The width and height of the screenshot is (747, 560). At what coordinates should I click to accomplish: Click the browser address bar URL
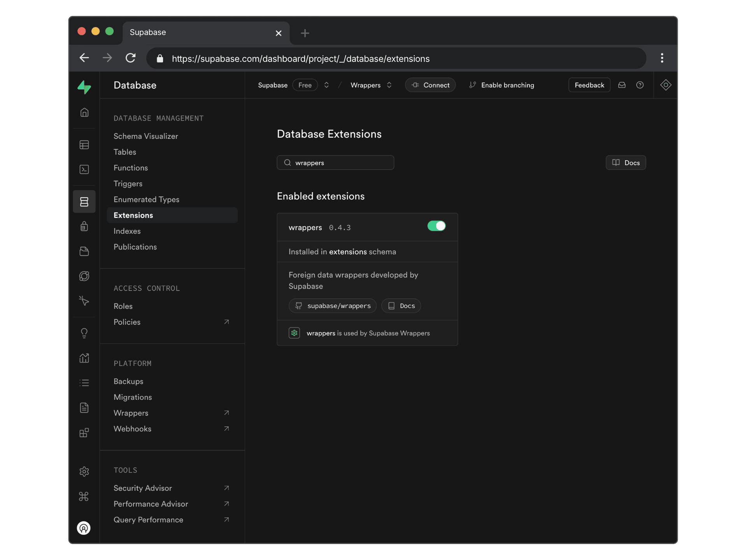(x=301, y=59)
